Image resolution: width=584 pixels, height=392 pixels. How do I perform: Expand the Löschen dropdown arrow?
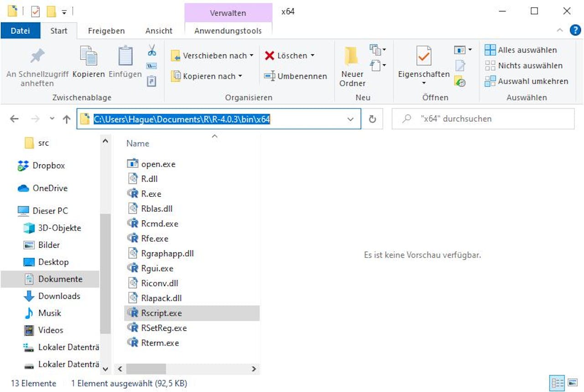[x=313, y=56]
